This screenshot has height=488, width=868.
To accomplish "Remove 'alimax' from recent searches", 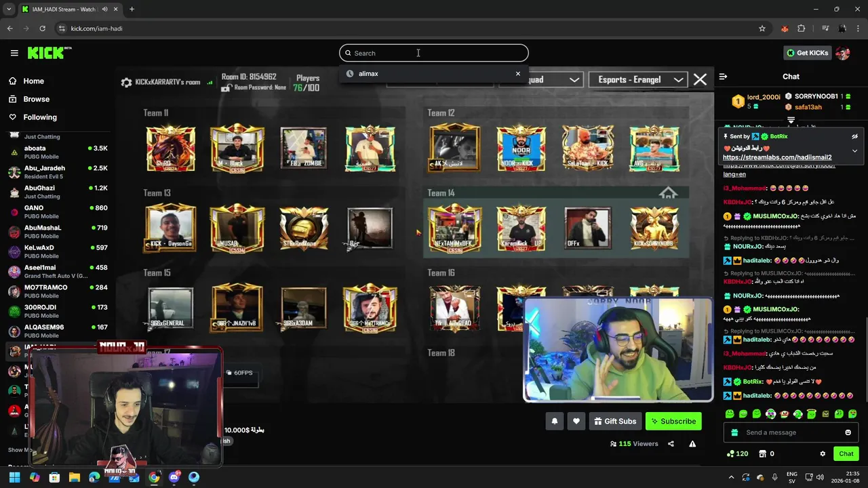I will coord(518,73).
